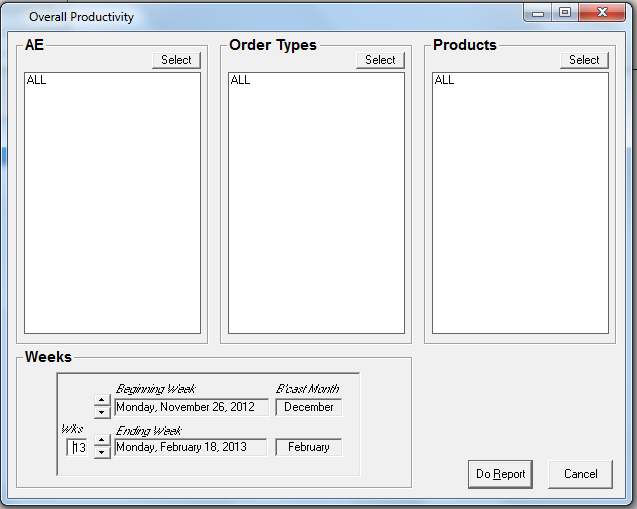This screenshot has height=509, width=637.
Task: Cancel the Overall Productivity dialog
Action: pyautogui.click(x=580, y=474)
